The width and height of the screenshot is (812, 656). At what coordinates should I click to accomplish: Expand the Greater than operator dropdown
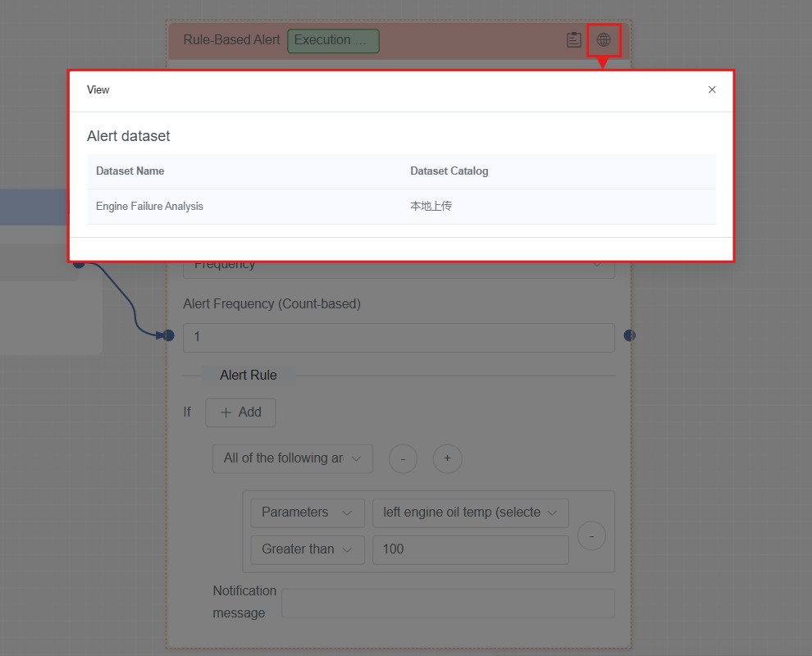(x=307, y=549)
